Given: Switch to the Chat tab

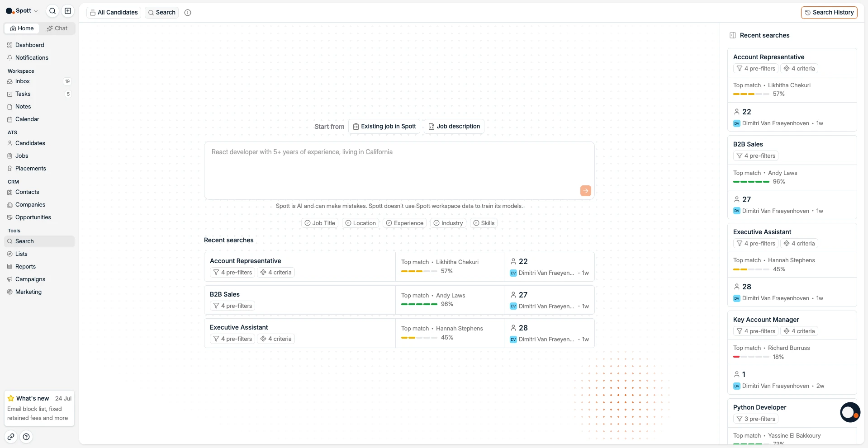Looking at the screenshot, I should click(x=57, y=28).
